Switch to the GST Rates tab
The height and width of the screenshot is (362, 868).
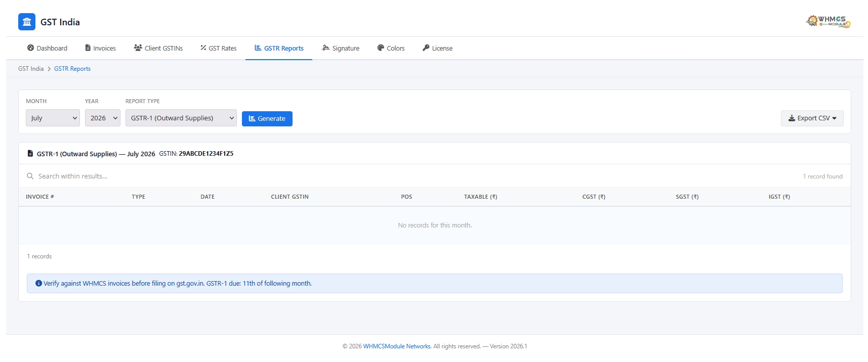tap(218, 48)
